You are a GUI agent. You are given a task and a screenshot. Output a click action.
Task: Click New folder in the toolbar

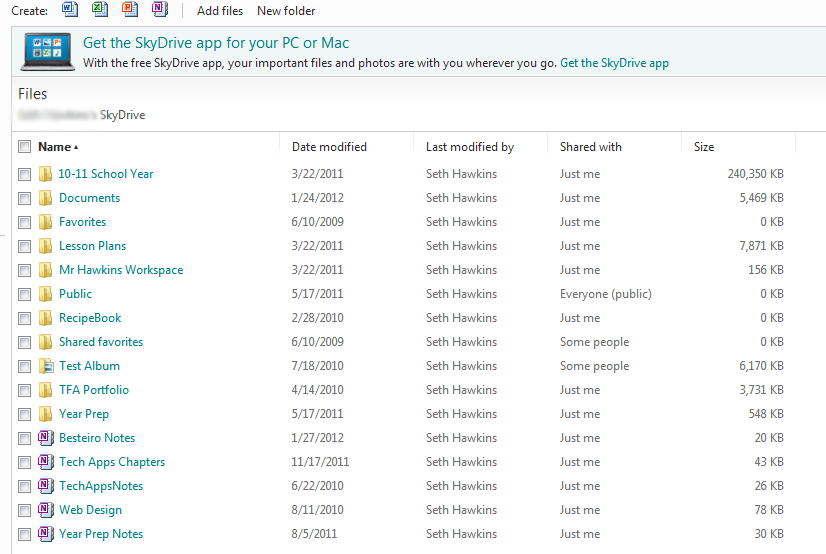286,11
